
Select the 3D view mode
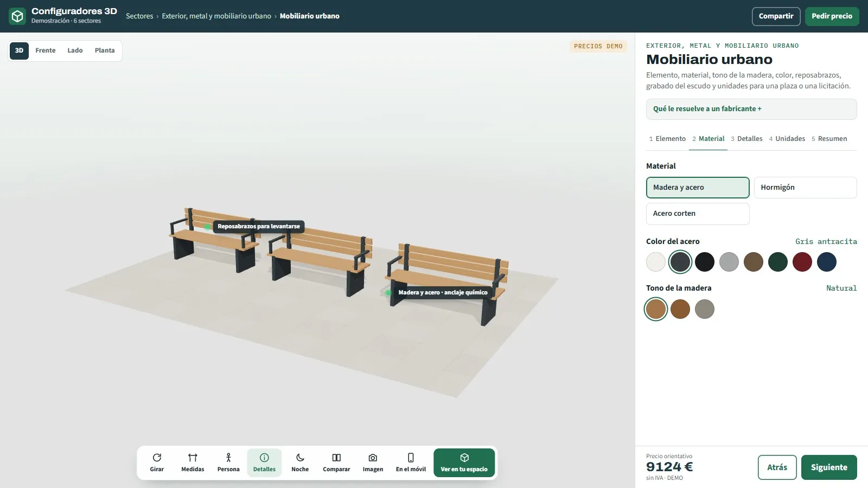pos(19,50)
